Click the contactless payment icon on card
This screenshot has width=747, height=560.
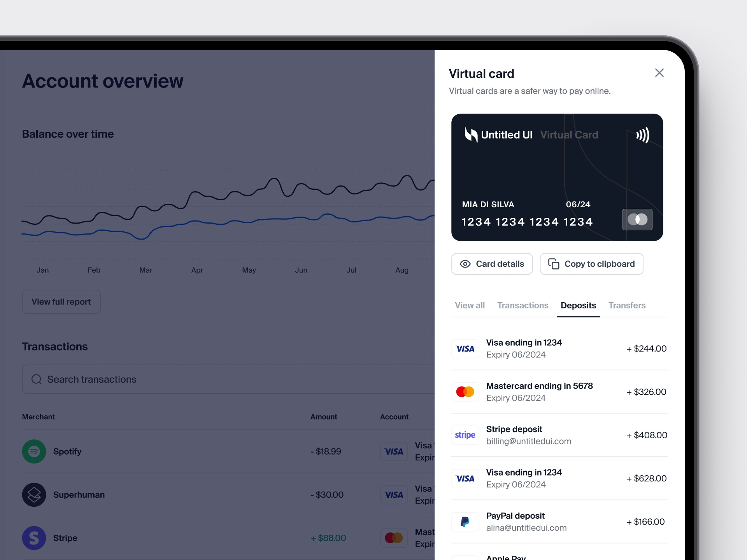[642, 135]
